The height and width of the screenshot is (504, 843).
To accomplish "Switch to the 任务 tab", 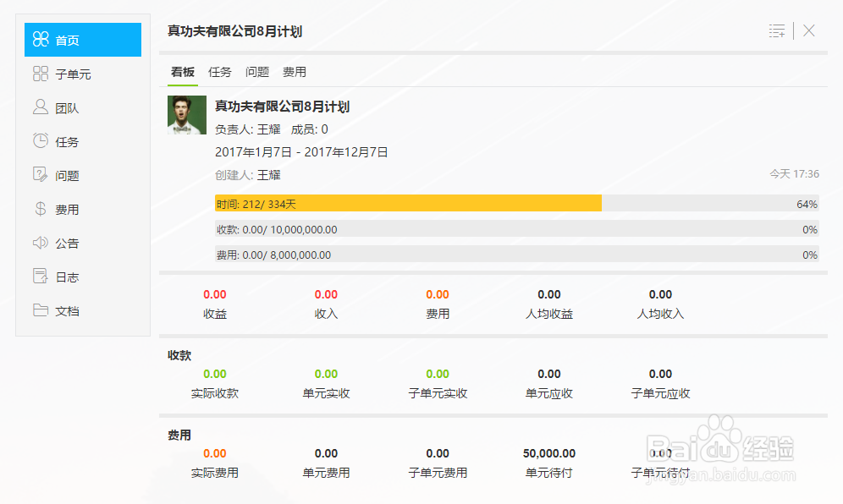I will 219,72.
